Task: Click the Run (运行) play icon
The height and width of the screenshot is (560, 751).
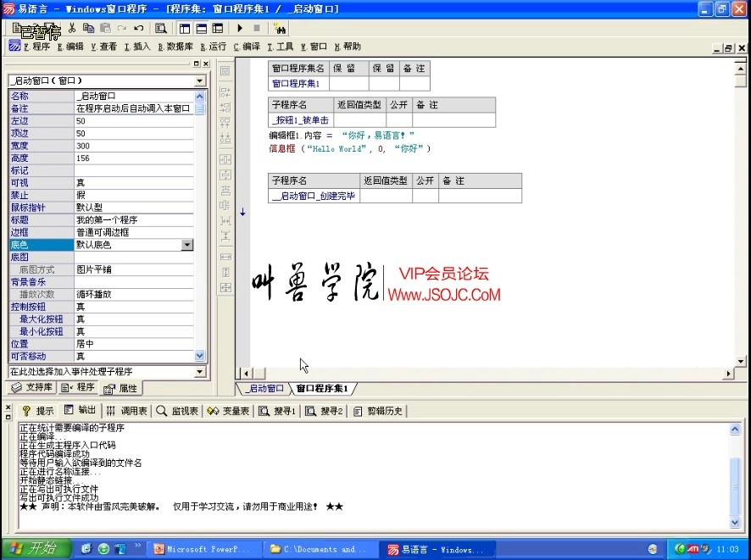Action: tap(240, 29)
